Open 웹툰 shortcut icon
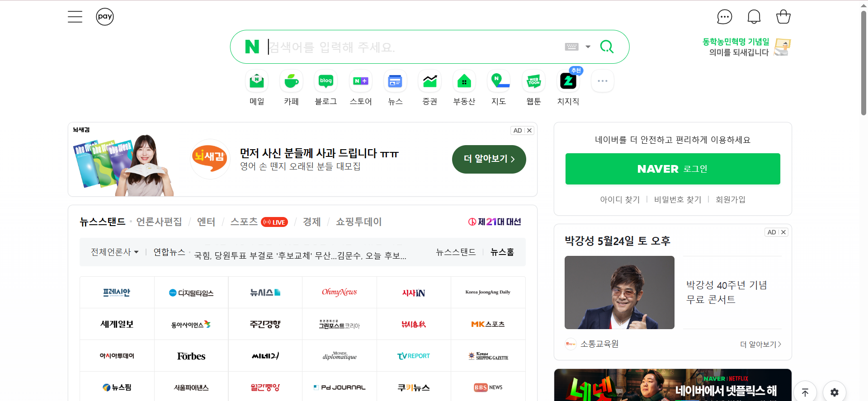This screenshot has height=401, width=868. (534, 81)
